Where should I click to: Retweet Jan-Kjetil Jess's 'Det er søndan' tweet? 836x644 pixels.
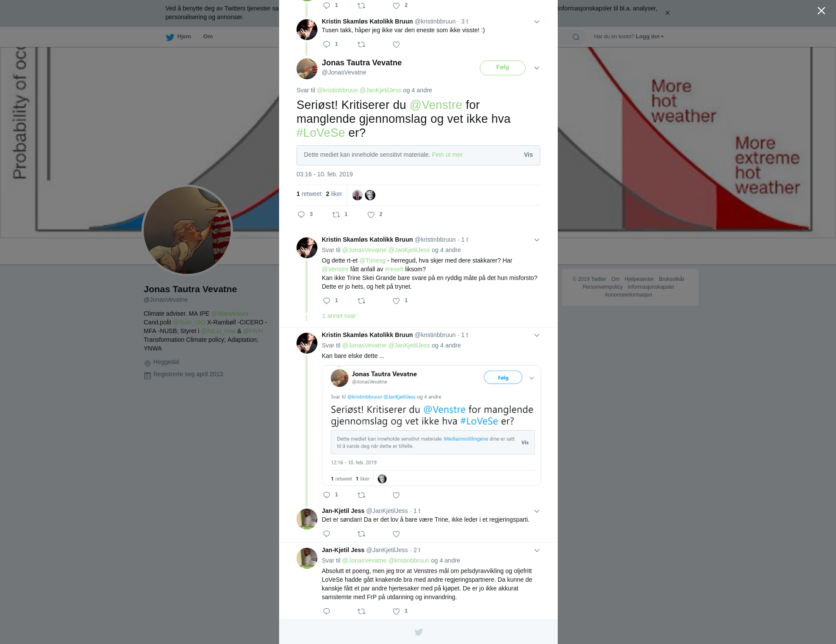(361, 534)
